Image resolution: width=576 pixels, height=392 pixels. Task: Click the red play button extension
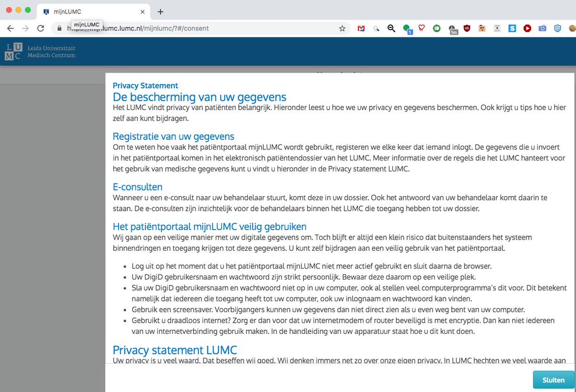(x=527, y=28)
